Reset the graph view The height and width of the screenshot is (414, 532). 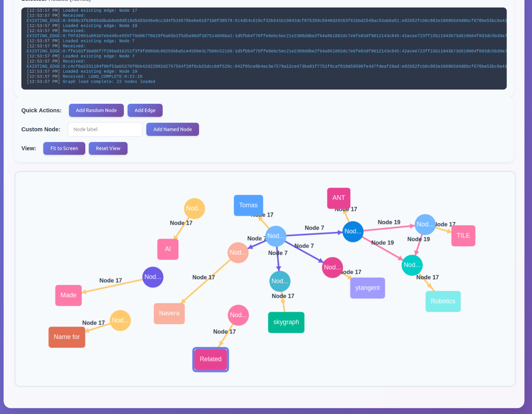108,148
